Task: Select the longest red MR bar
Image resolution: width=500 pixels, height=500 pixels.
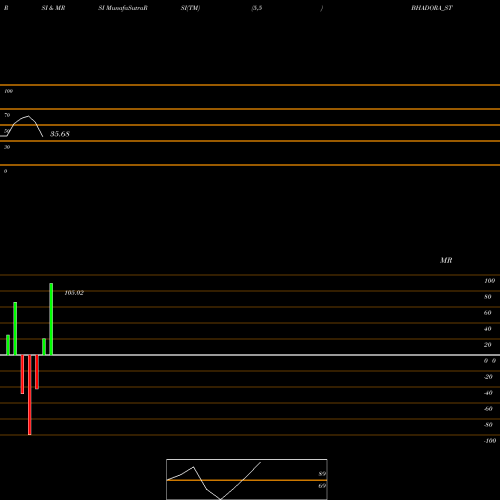Action: coord(30,395)
